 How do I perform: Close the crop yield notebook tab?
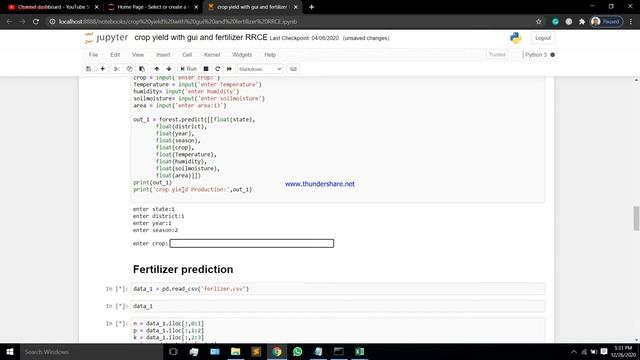click(296, 7)
